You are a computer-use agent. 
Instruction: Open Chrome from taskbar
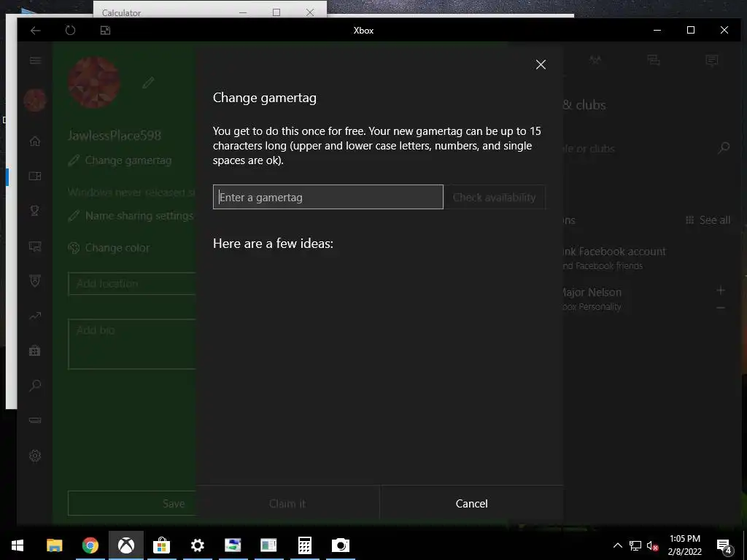(90, 545)
